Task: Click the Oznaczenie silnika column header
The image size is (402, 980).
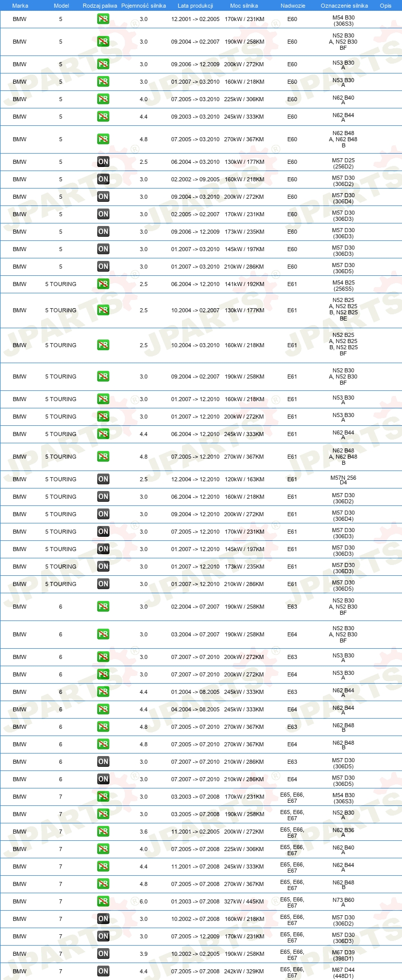Action: tap(344, 6)
